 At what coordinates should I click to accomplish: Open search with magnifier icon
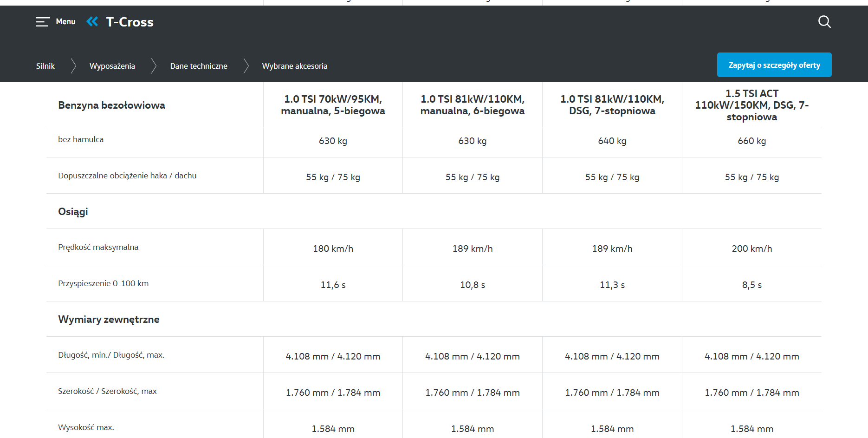[x=824, y=22]
